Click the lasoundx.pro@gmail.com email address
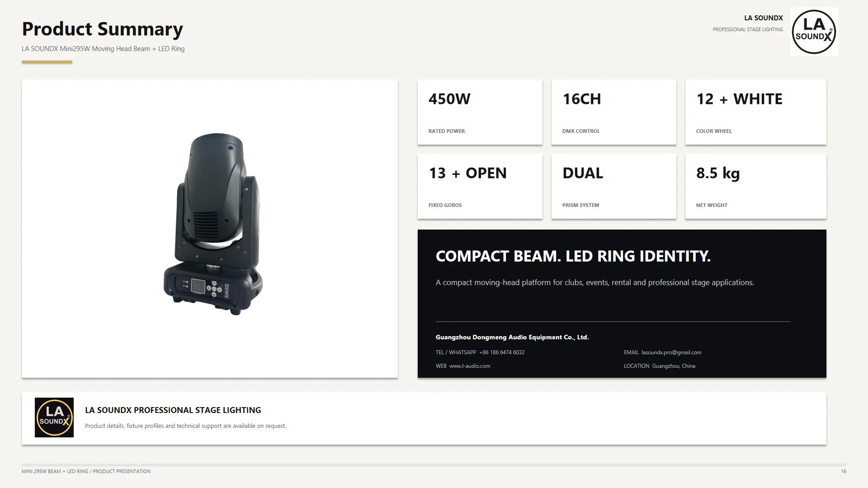868x488 pixels. [671, 352]
